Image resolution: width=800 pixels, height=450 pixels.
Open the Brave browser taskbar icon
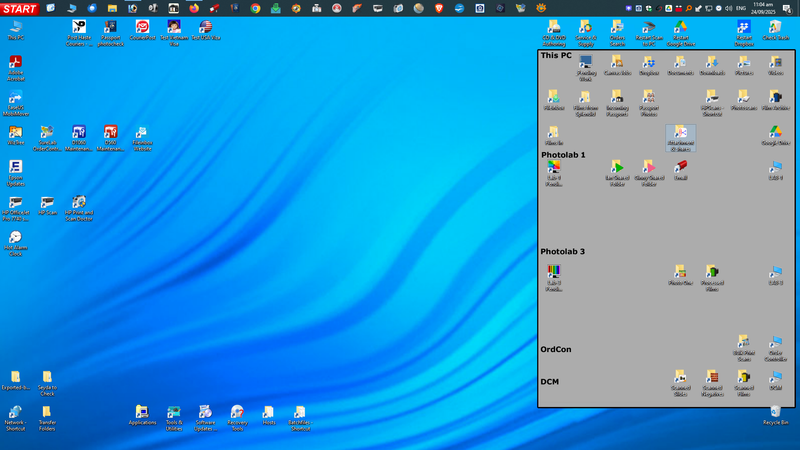[x=439, y=8]
